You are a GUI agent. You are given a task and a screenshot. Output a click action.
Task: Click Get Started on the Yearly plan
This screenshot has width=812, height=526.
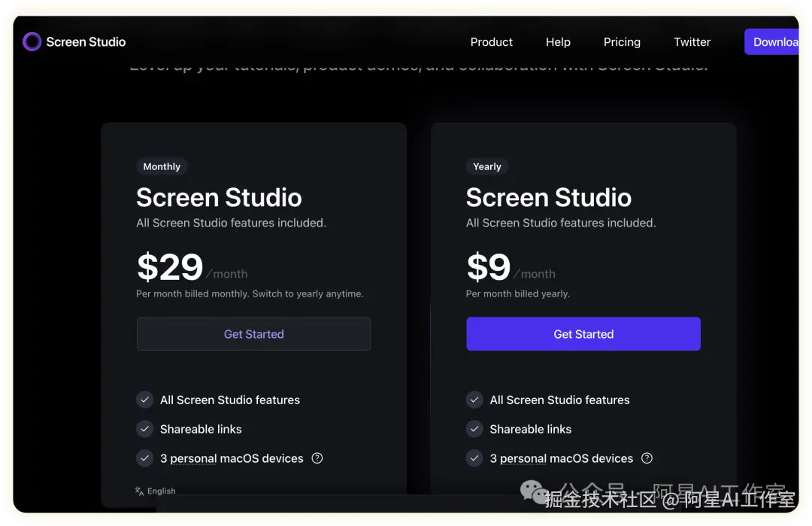click(583, 334)
